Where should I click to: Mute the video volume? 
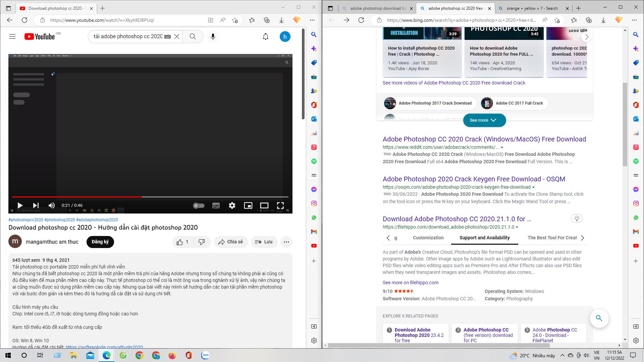[x=52, y=205]
